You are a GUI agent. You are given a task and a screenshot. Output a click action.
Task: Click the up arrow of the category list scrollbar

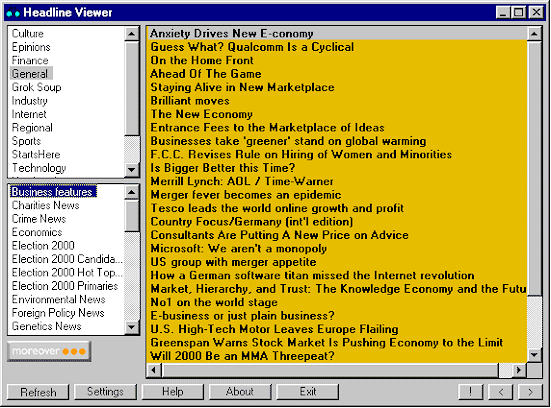coord(131,34)
